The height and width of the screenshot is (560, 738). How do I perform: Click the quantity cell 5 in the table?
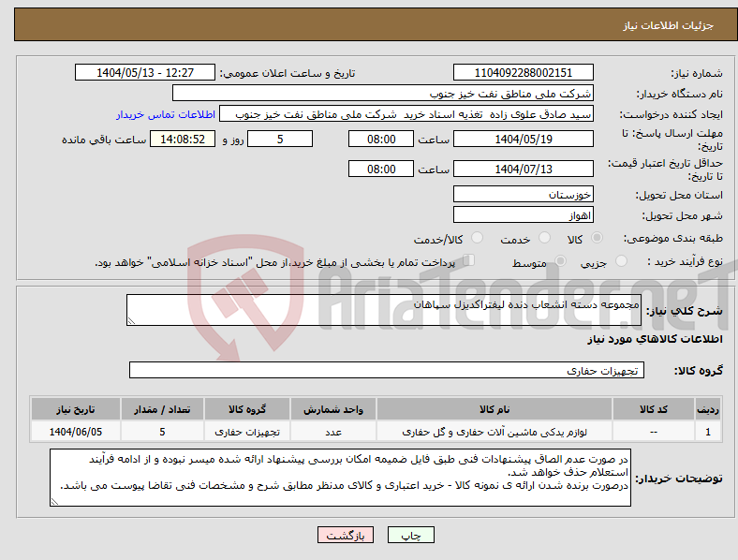pos(162,432)
